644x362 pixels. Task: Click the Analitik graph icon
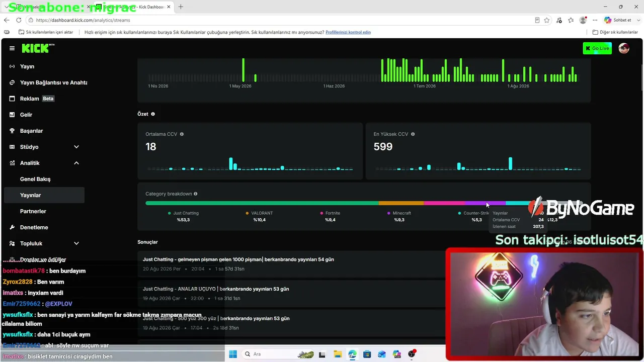click(12, 163)
